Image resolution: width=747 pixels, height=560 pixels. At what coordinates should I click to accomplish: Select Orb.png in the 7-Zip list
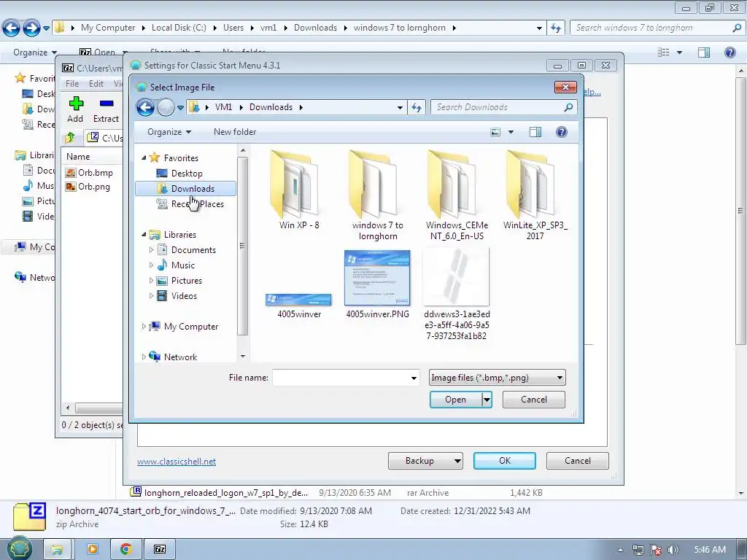click(88, 187)
